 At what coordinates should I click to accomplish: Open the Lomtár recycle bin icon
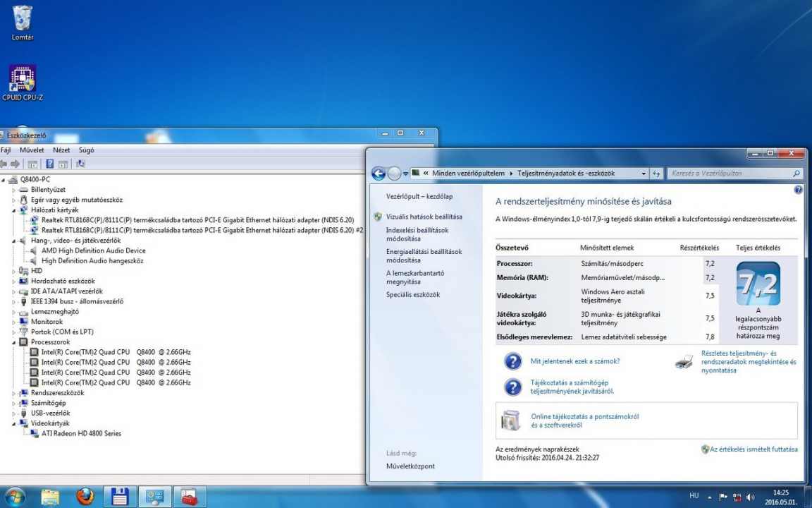[x=23, y=23]
